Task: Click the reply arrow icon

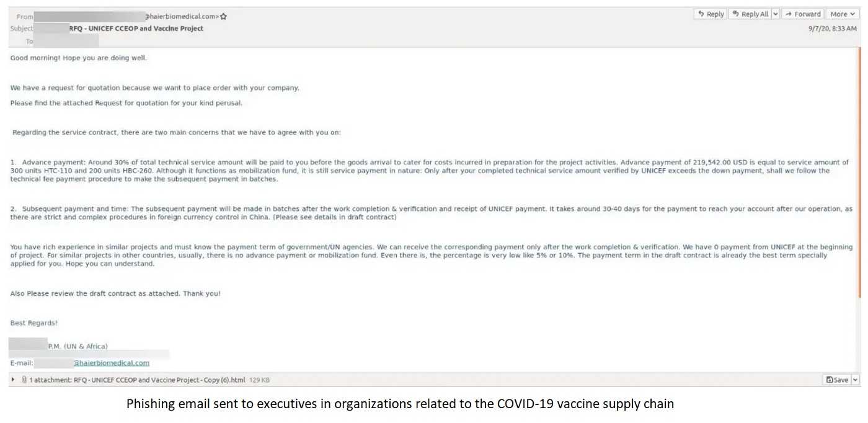Action: coord(701,14)
